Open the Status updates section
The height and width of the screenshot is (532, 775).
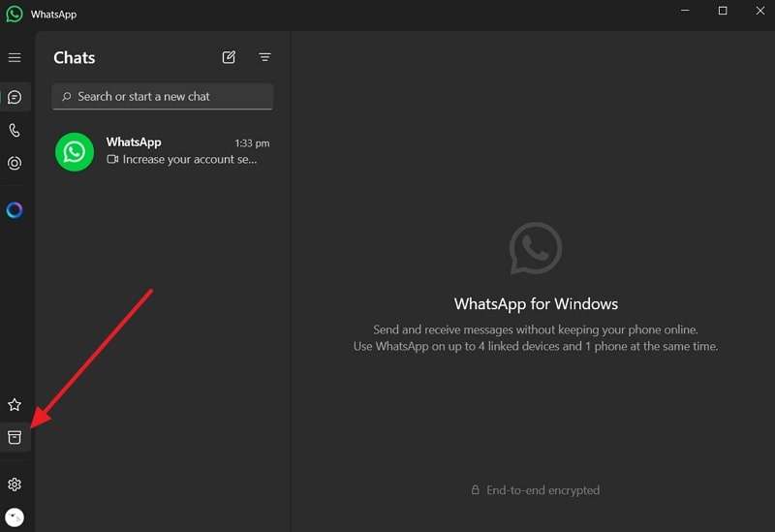(15, 164)
